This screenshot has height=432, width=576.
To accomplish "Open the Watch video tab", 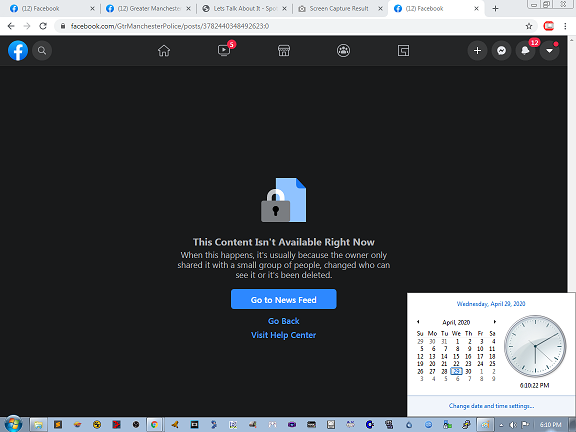I will (224, 50).
